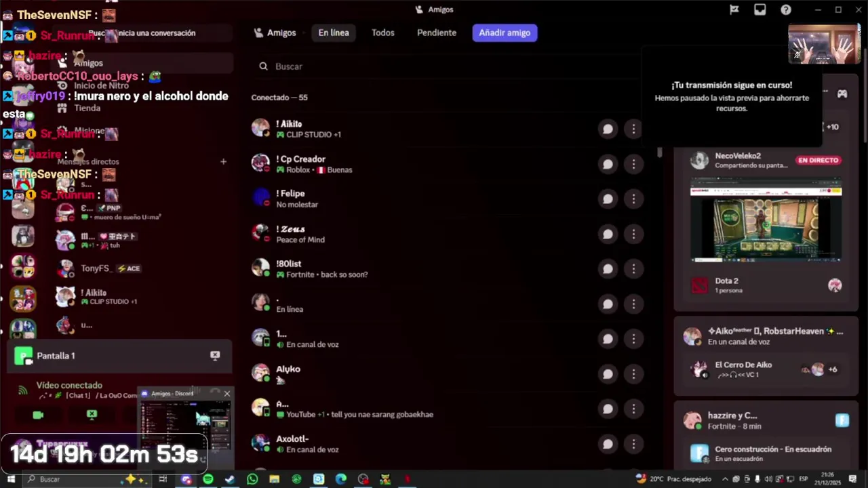Message ! Felipe via chat bubble icon
This screenshot has height=488, width=868.
608,199
